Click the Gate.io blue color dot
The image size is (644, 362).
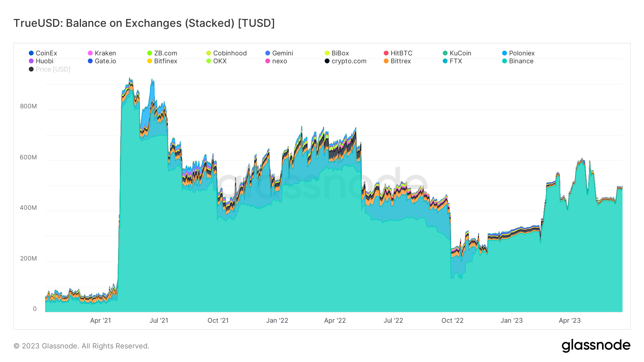tap(90, 61)
